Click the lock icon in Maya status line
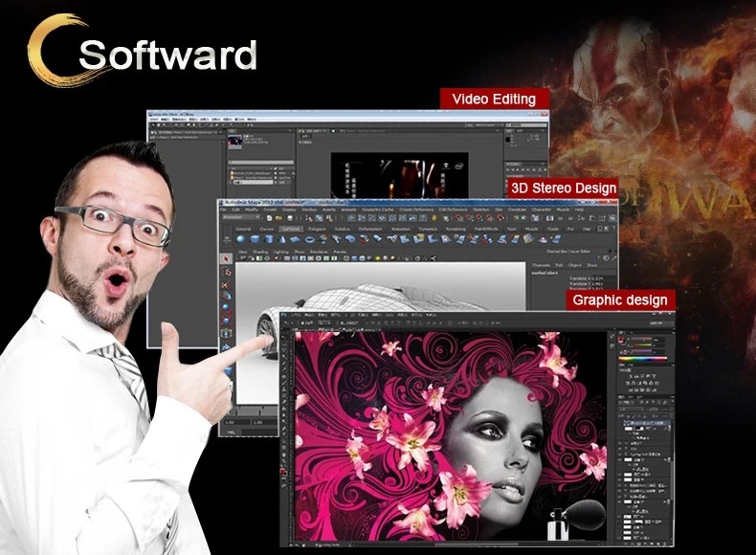The width and height of the screenshot is (756, 555). 434,217
